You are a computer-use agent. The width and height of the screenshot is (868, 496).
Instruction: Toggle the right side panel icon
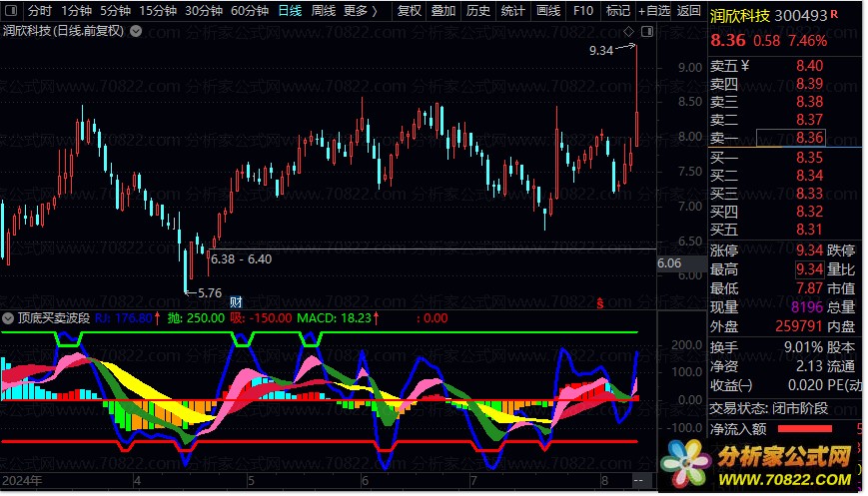pyautogui.click(x=647, y=32)
